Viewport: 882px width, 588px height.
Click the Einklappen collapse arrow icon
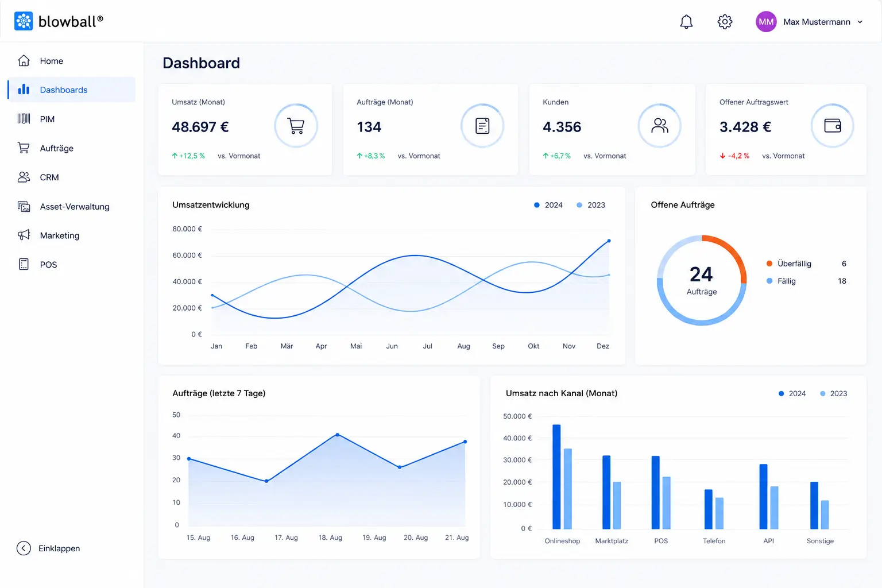[24, 548]
